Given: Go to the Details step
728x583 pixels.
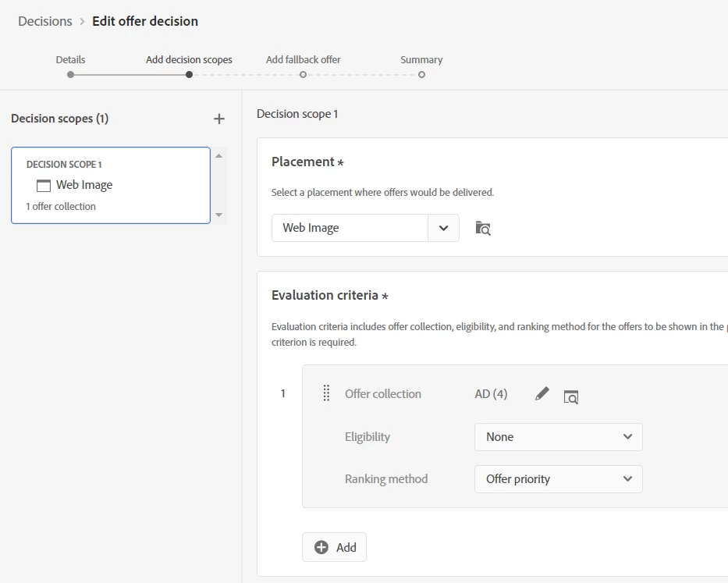Looking at the screenshot, I should [71, 75].
